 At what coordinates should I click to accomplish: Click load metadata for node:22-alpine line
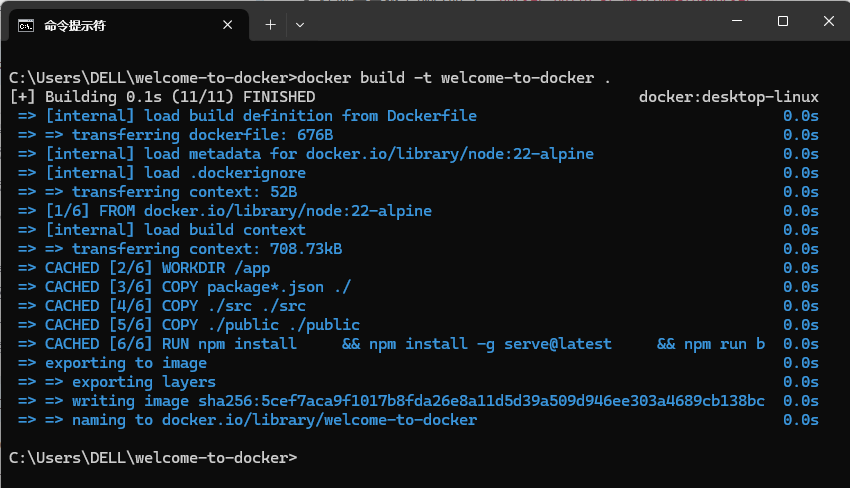tap(306, 154)
